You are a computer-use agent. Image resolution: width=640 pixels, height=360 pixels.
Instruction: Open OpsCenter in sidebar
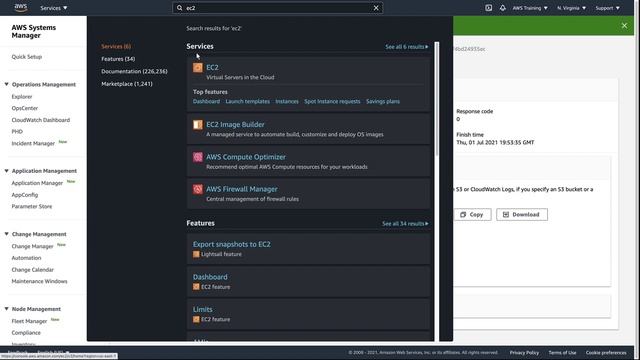coord(24,108)
